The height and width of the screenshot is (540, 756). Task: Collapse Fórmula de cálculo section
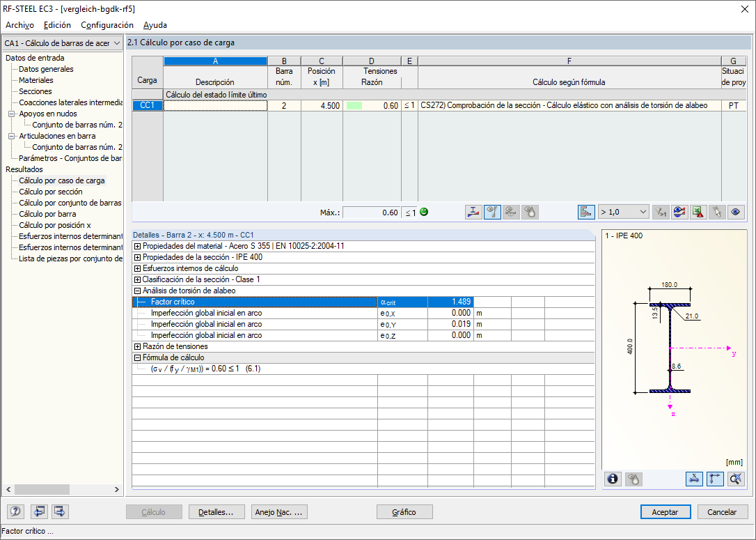click(x=137, y=357)
